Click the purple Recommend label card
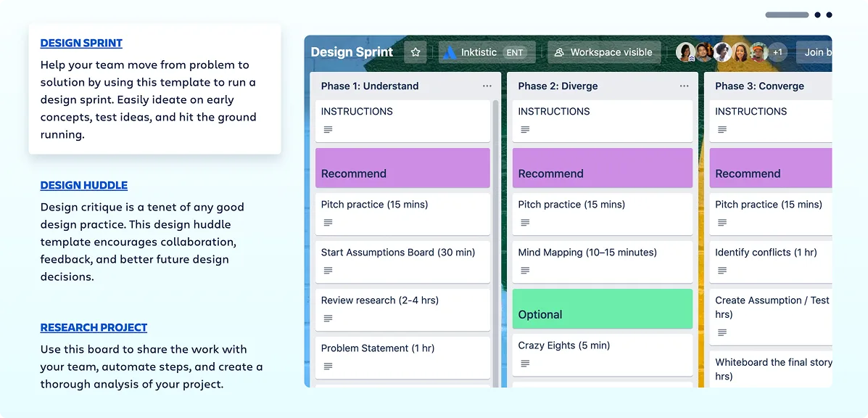This screenshot has height=418, width=868. click(402, 168)
